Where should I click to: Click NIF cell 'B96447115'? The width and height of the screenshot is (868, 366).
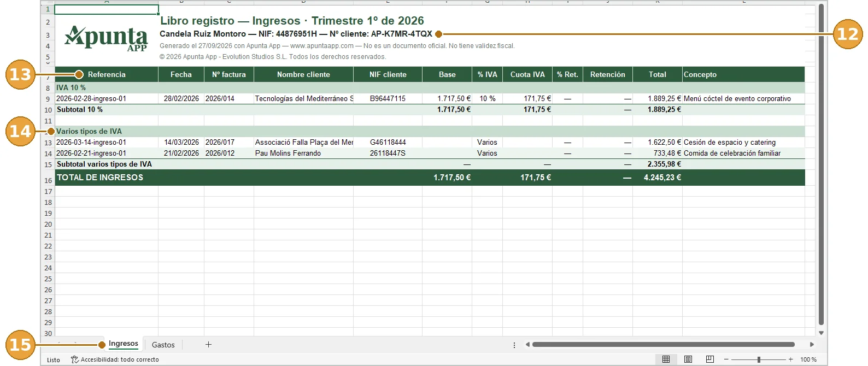(388, 99)
